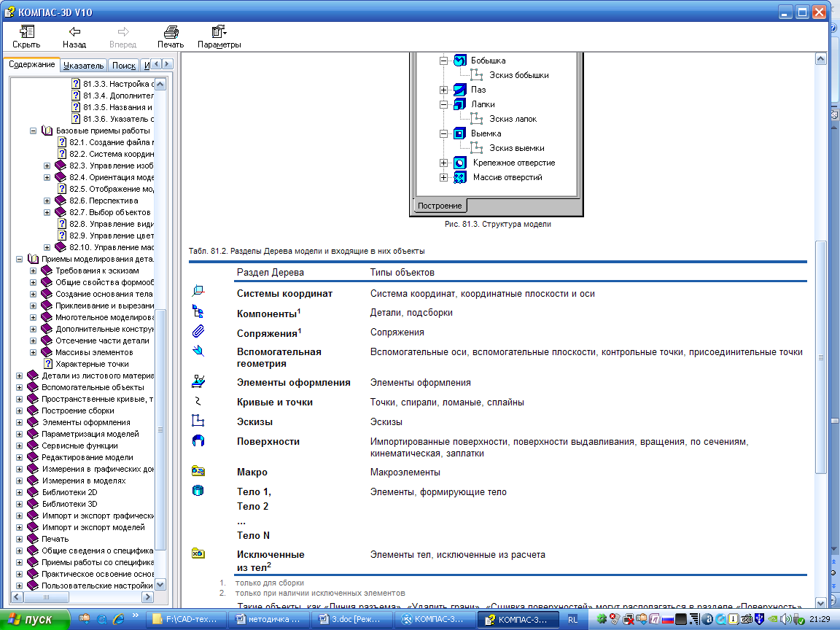The image size is (840, 630).
Task: Click the Паз icon in model figure
Action: tap(460, 90)
